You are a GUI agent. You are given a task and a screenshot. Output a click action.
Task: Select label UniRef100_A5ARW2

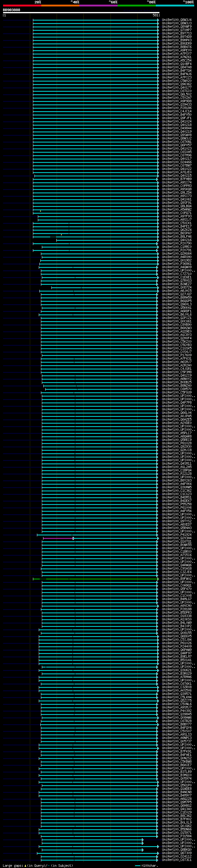point(177,210)
